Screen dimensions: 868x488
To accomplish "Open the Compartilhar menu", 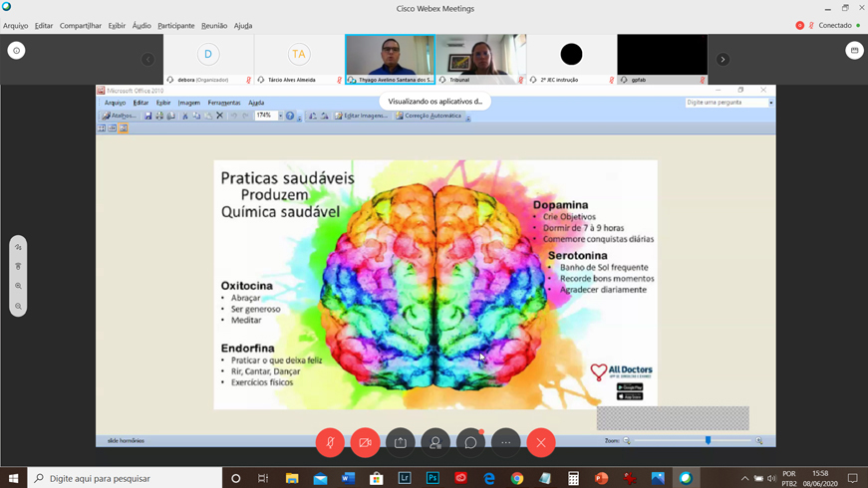I will [80, 26].
